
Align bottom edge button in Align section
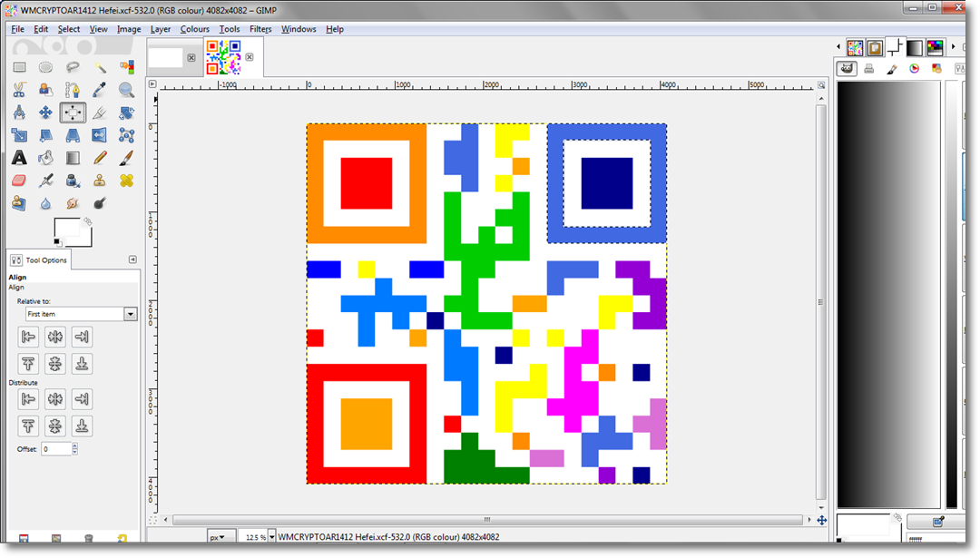click(x=82, y=364)
